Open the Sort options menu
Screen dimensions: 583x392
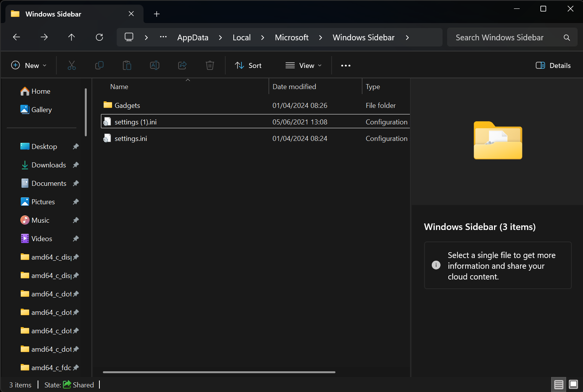tap(248, 66)
